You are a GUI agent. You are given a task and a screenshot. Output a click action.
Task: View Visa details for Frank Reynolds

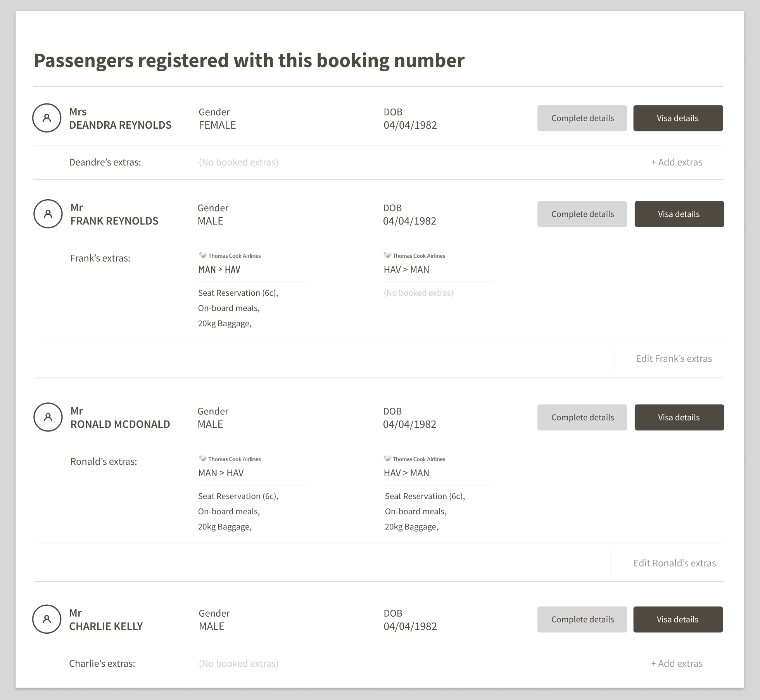[x=679, y=214]
